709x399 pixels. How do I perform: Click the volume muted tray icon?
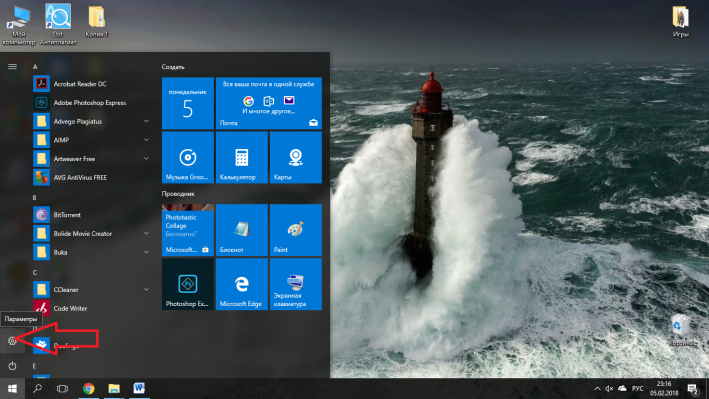609,389
